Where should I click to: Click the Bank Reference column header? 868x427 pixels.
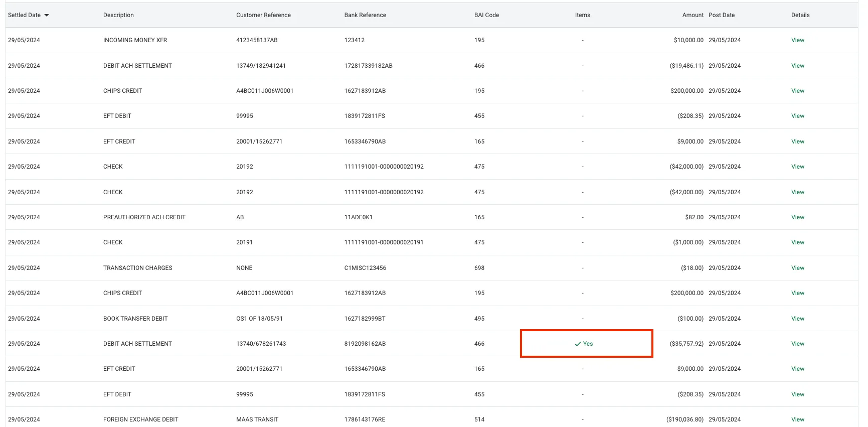365,15
